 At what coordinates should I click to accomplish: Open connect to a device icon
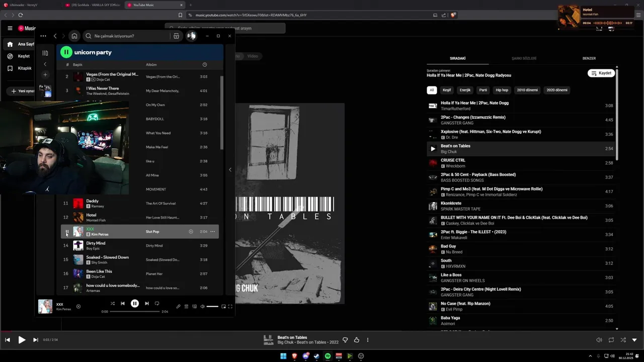[x=194, y=306]
